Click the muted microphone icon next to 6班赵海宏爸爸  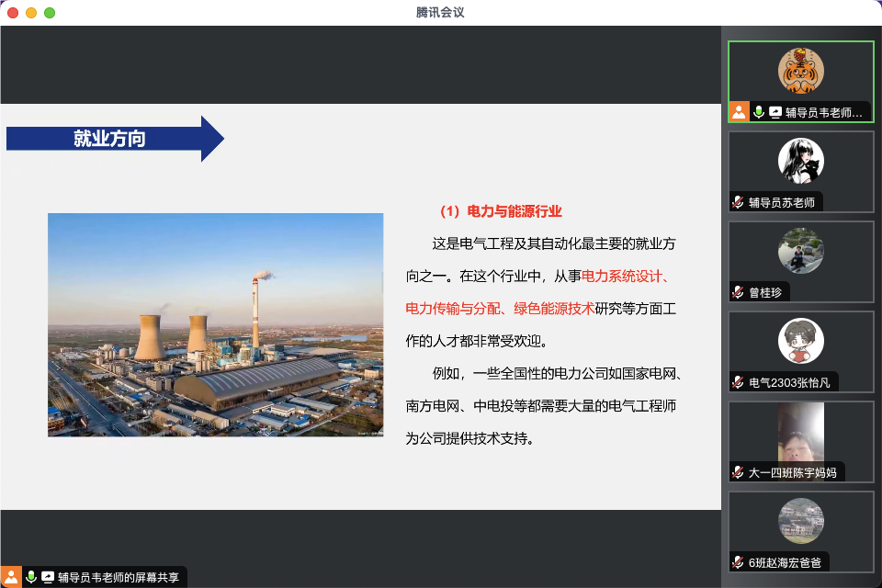pos(738,562)
